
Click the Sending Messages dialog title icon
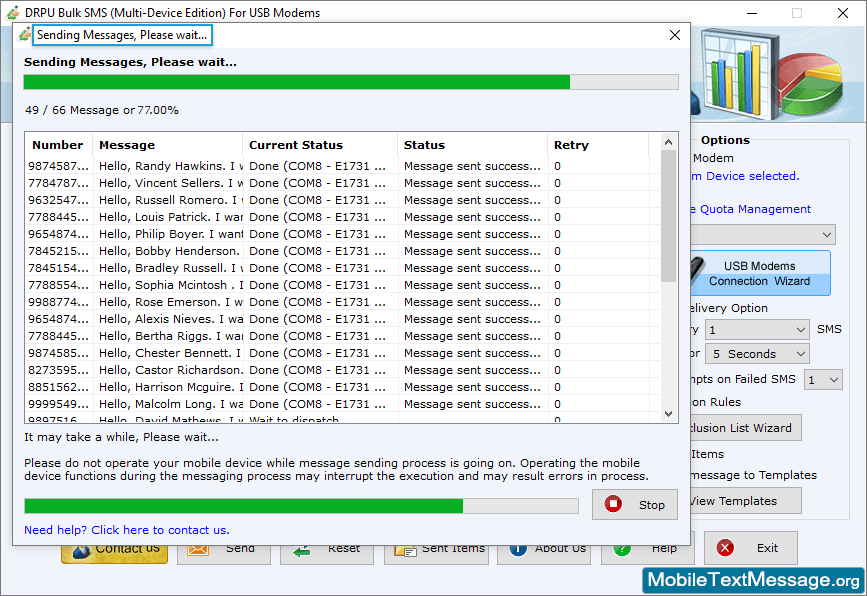tap(24, 35)
